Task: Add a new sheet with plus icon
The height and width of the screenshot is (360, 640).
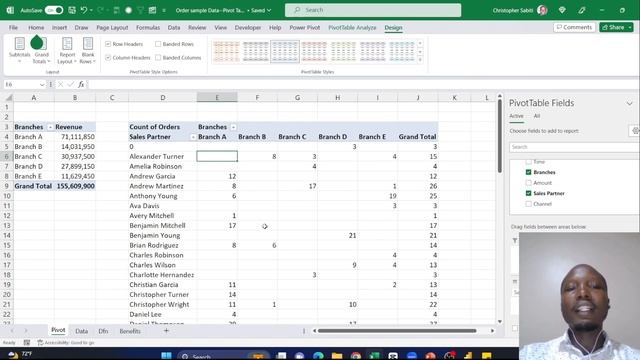Action: click(166, 331)
